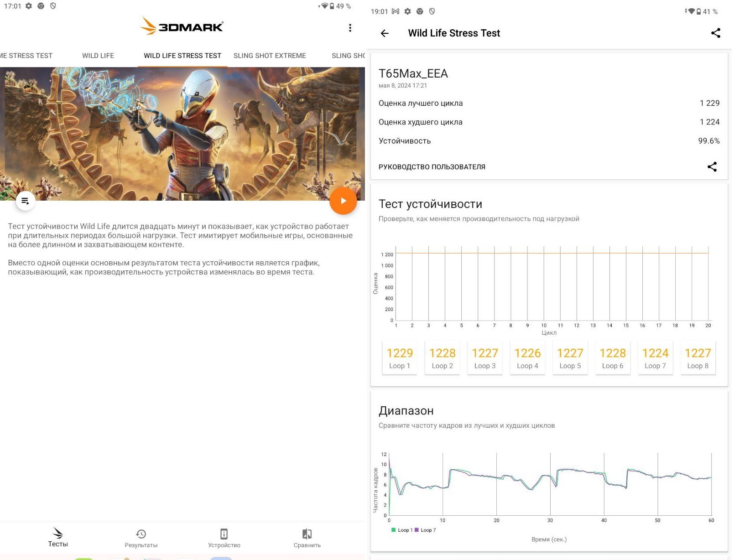This screenshot has width=750, height=560.
Task: Open the Результаты bottom navigation tab
Action: [141, 538]
